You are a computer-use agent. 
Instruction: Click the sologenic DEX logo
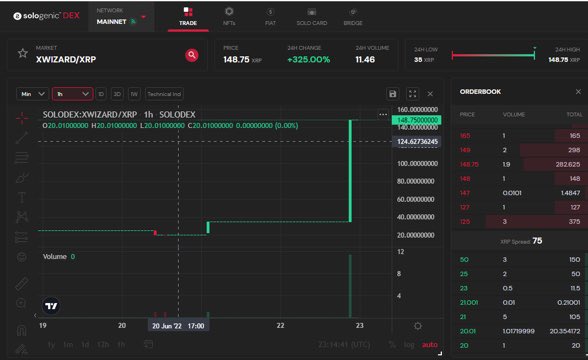[46, 16]
